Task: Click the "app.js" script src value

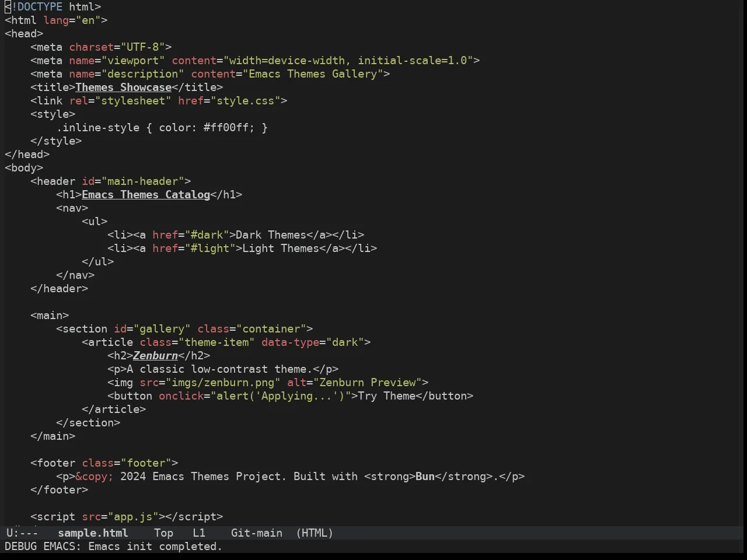Action: 133,517
